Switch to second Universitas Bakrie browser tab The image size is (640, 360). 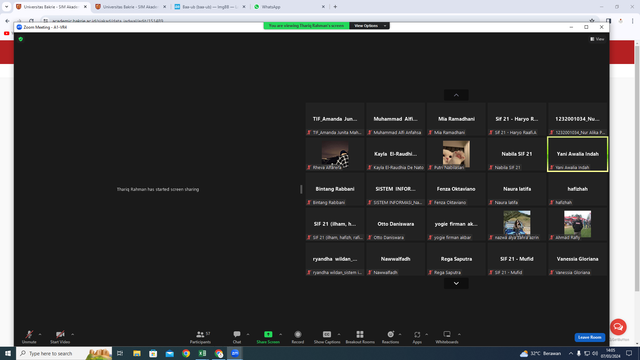131,7
